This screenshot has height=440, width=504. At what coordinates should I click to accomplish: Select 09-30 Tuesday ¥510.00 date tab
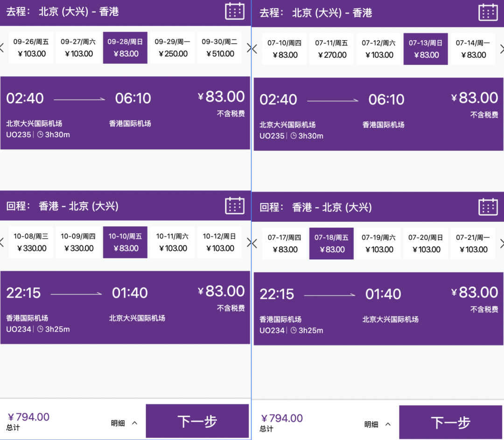coord(219,48)
